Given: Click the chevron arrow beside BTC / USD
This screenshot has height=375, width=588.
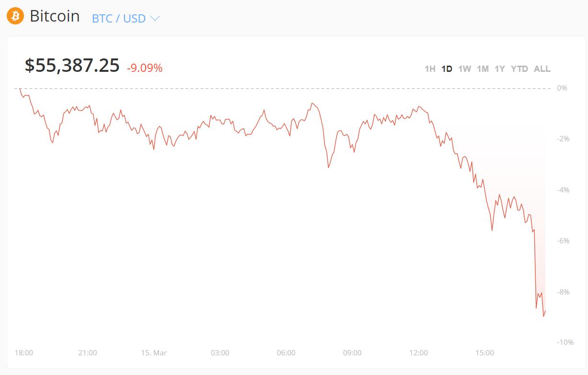Looking at the screenshot, I should click(x=155, y=19).
